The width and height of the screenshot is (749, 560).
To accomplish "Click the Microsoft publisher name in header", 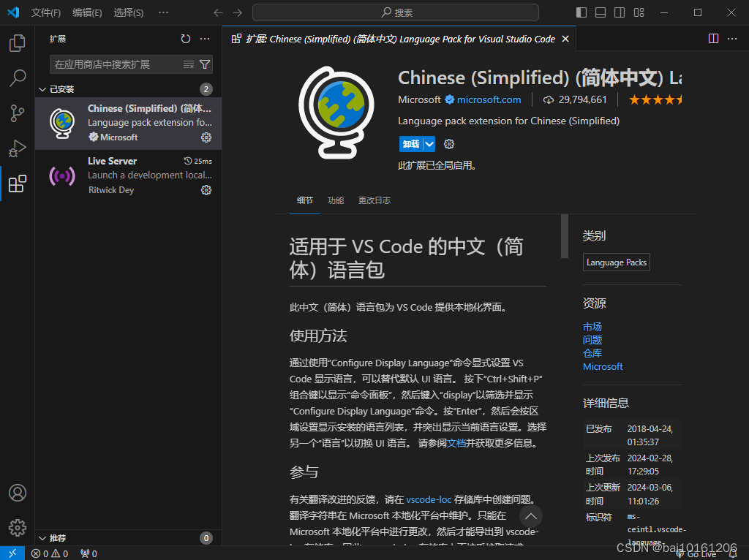I will point(419,99).
